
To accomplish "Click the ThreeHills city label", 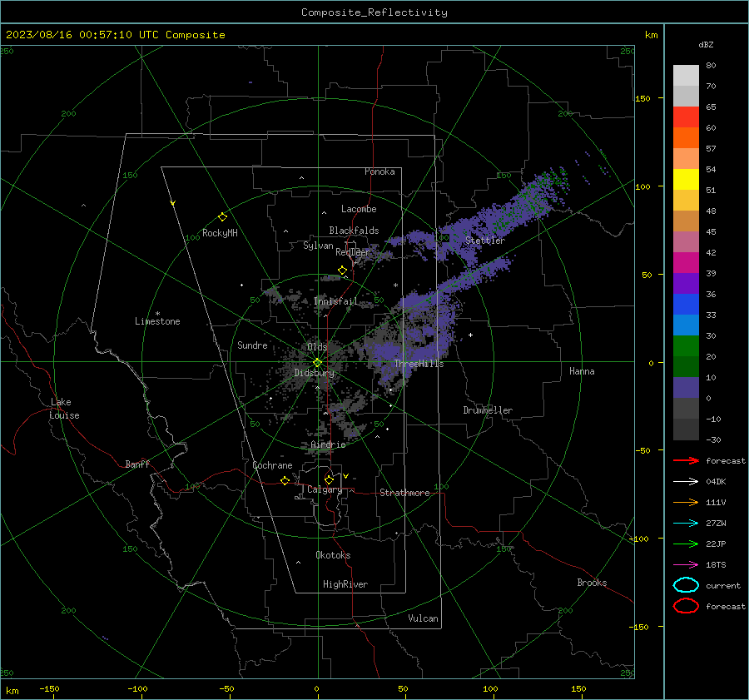I will (x=419, y=364).
